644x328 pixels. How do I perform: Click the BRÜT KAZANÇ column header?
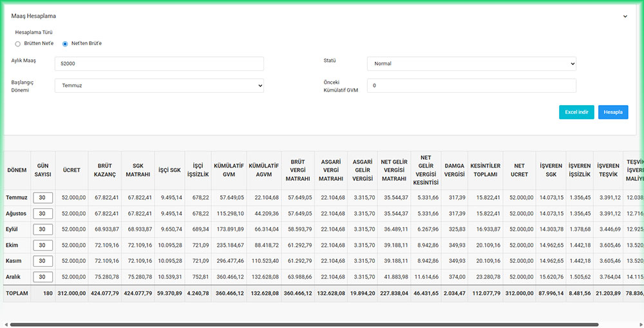pyautogui.click(x=104, y=170)
